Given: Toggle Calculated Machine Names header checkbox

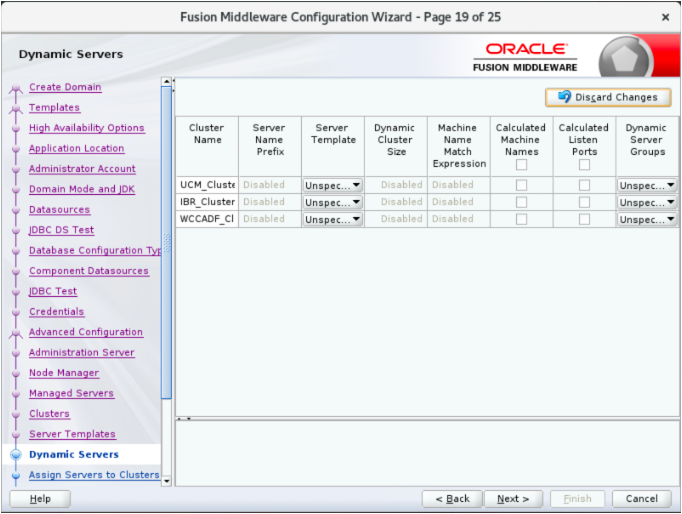Looking at the screenshot, I should tap(521, 165).
